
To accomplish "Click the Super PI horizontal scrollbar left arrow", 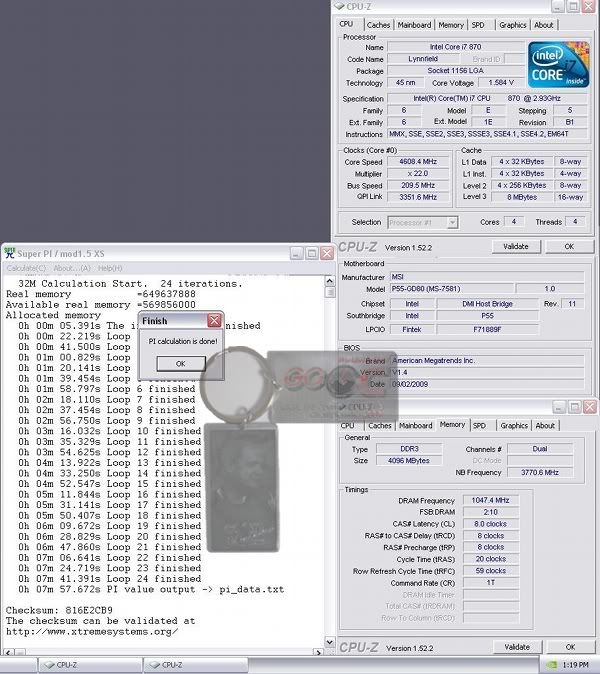I will click(9, 653).
